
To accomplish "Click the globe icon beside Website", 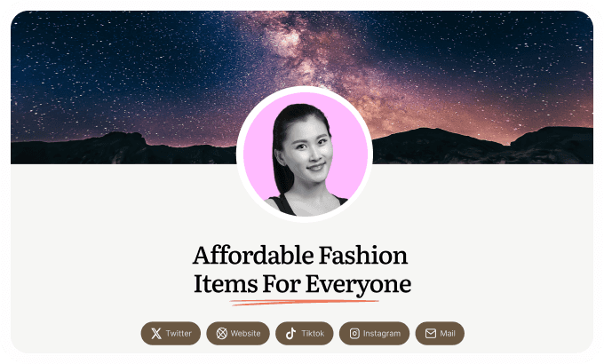I will 221,334.
